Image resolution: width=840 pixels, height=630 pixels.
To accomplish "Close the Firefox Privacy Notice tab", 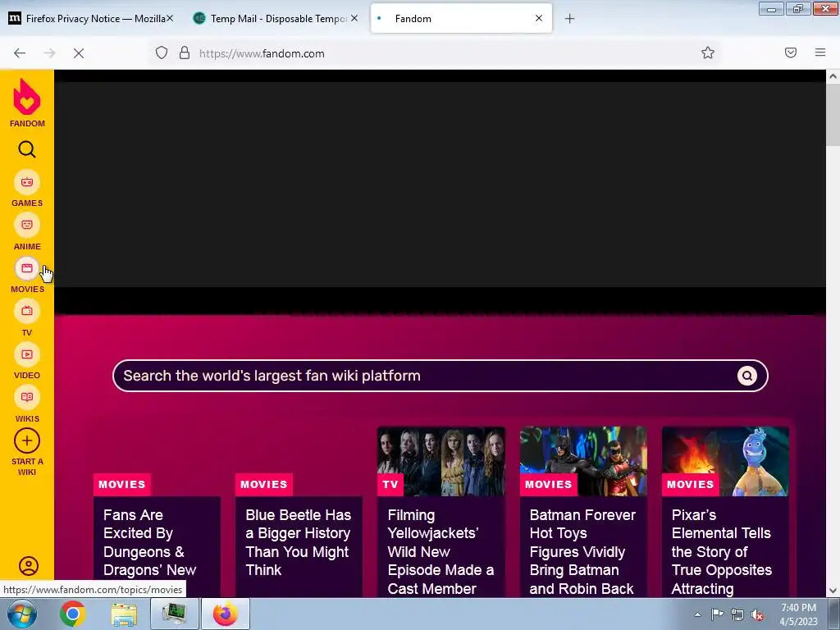I will tap(169, 18).
